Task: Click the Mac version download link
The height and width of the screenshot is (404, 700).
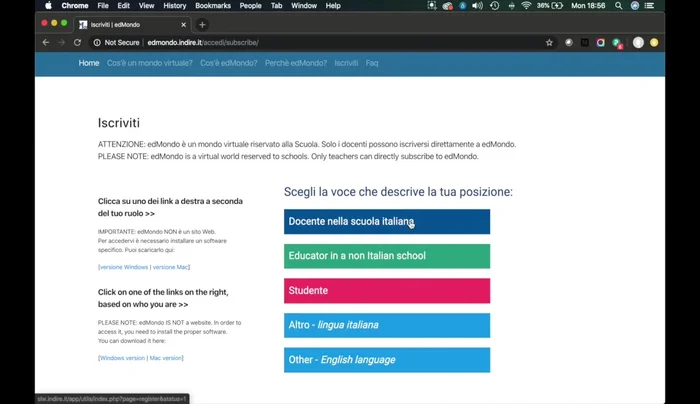Action: pyautogui.click(x=166, y=358)
